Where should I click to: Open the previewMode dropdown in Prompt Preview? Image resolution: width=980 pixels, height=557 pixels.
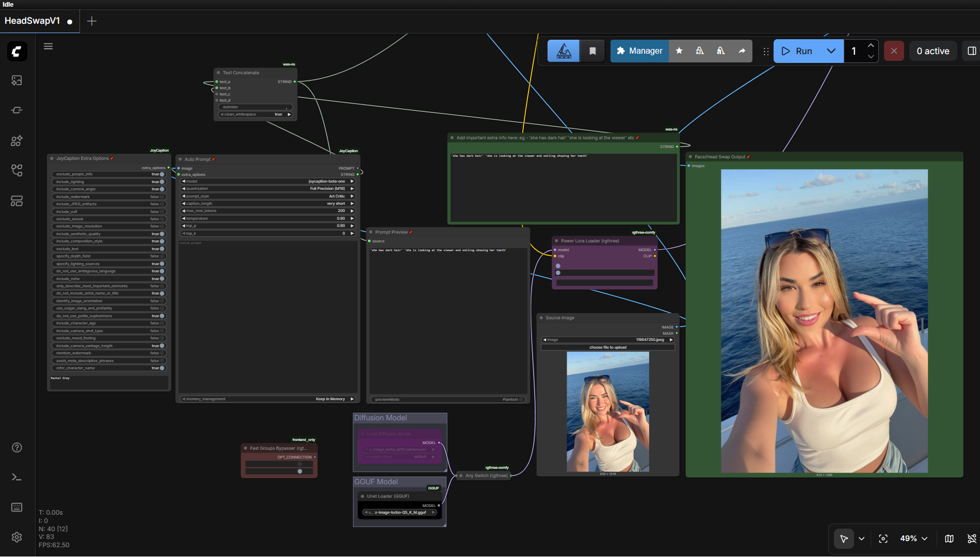click(x=511, y=399)
